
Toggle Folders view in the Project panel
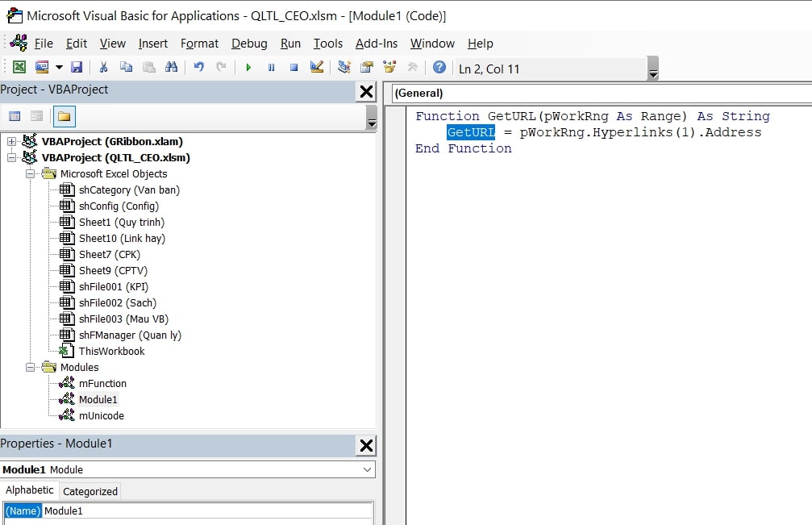tap(64, 116)
